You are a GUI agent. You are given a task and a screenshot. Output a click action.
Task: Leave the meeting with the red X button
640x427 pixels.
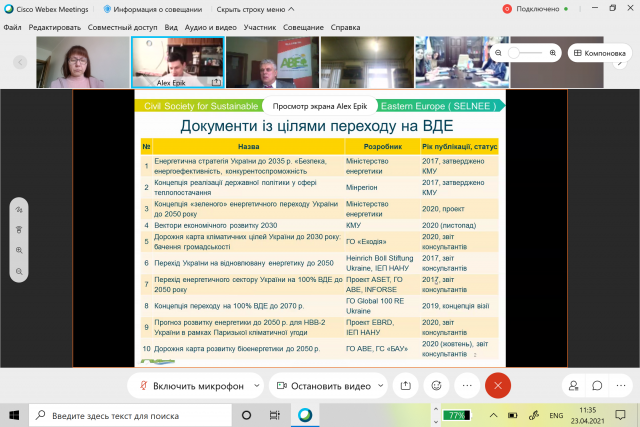coord(498,384)
